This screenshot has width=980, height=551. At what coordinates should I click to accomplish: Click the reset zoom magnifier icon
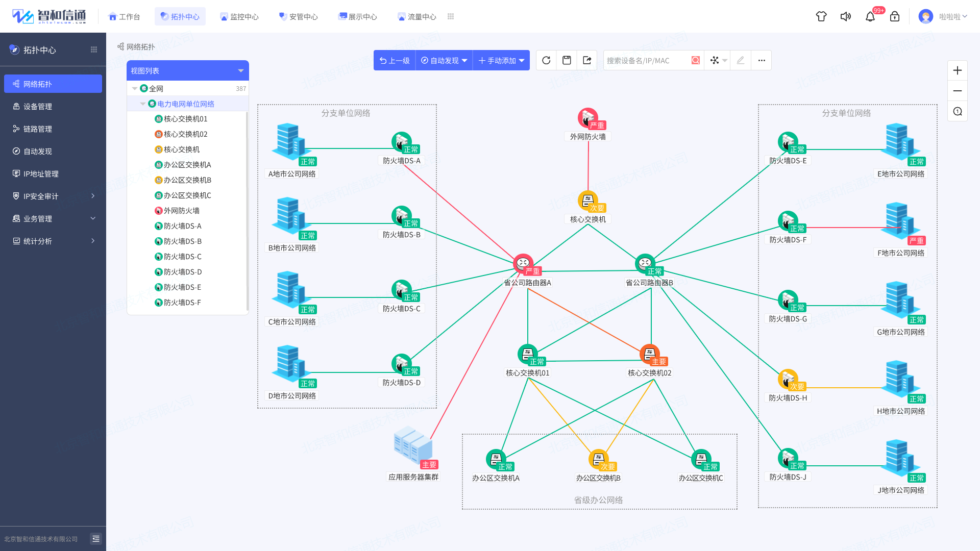click(958, 111)
